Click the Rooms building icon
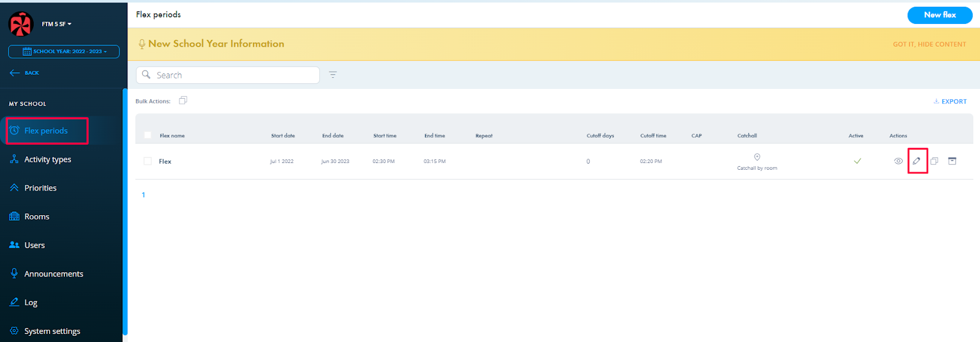The height and width of the screenshot is (342, 980). coord(15,216)
